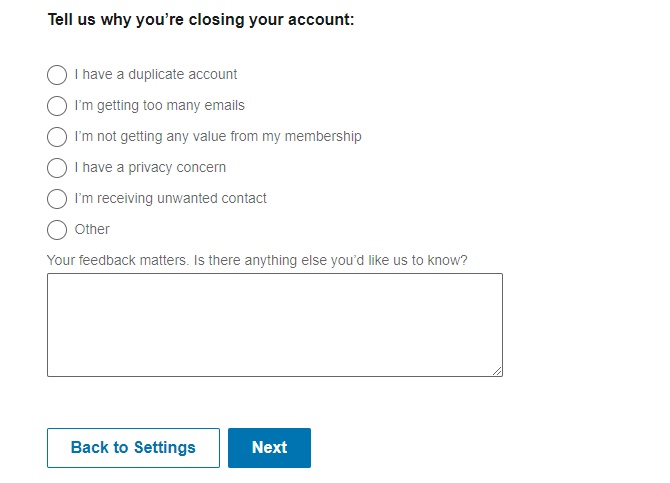Click the "Tell us why you're closing your account" heading
The height and width of the screenshot is (483, 670).
coord(201,20)
